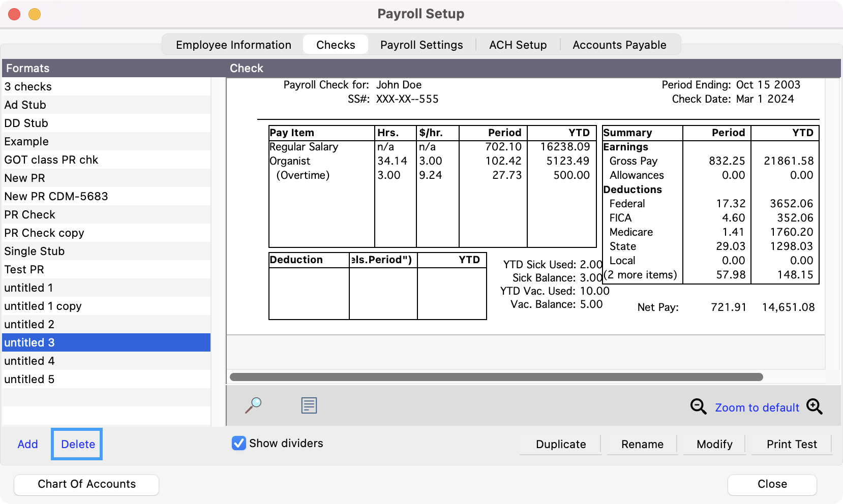The image size is (843, 504).
Task: Go to the ACH Setup tab
Action: coord(518,45)
